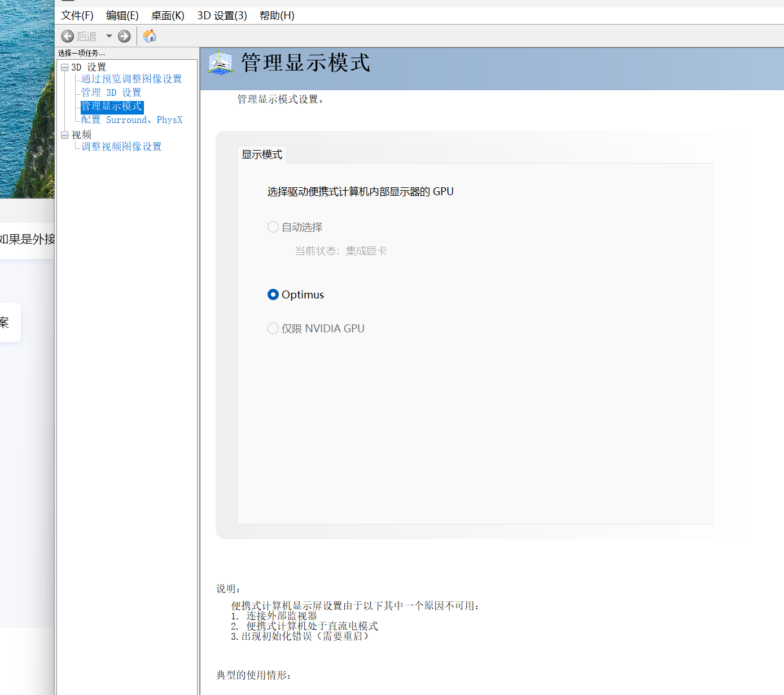Screen dimensions: 784x695
Task: Select 管理显示模式 in task tree
Action: 112,107
